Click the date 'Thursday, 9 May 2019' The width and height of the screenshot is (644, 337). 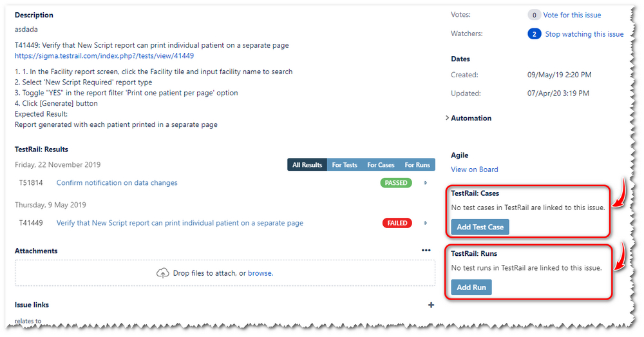coord(50,205)
